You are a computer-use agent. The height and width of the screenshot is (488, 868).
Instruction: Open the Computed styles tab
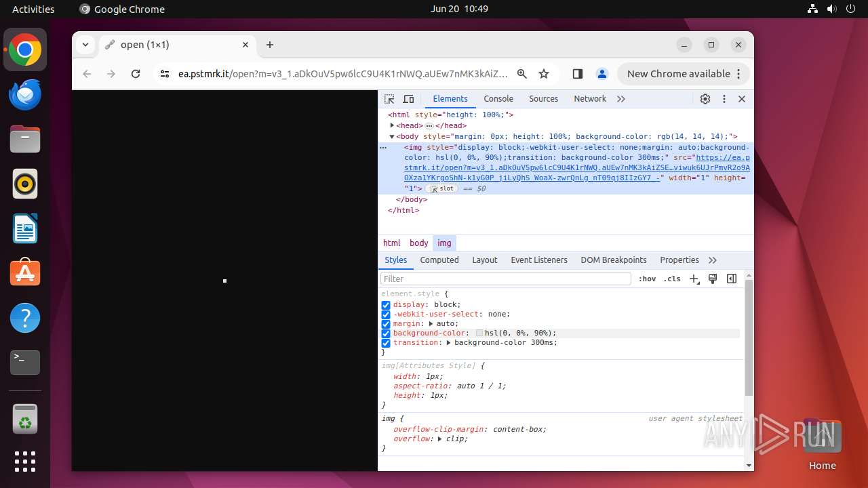(439, 260)
